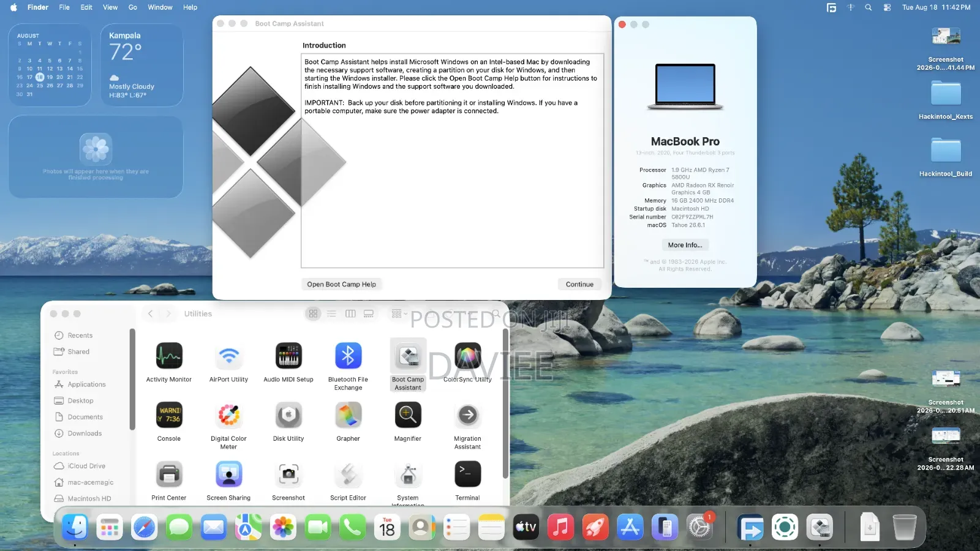980x551 pixels.
Task: Open the View menu
Action: 110,7
